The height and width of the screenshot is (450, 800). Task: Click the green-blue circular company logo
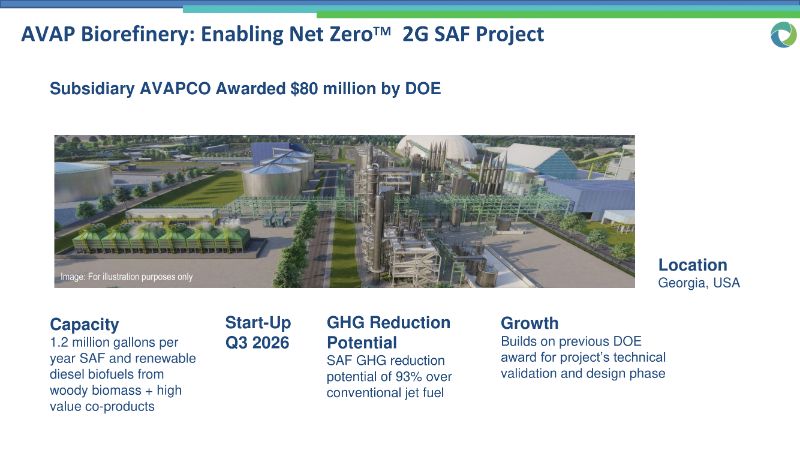(x=782, y=34)
